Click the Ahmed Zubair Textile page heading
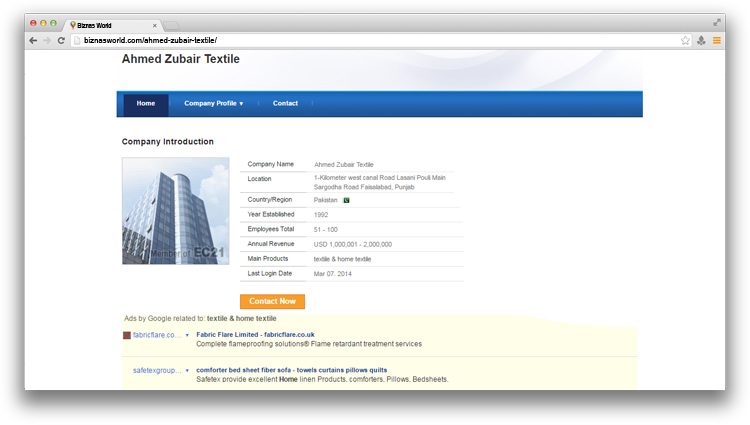Viewport: 750px width, 425px height. (181, 59)
